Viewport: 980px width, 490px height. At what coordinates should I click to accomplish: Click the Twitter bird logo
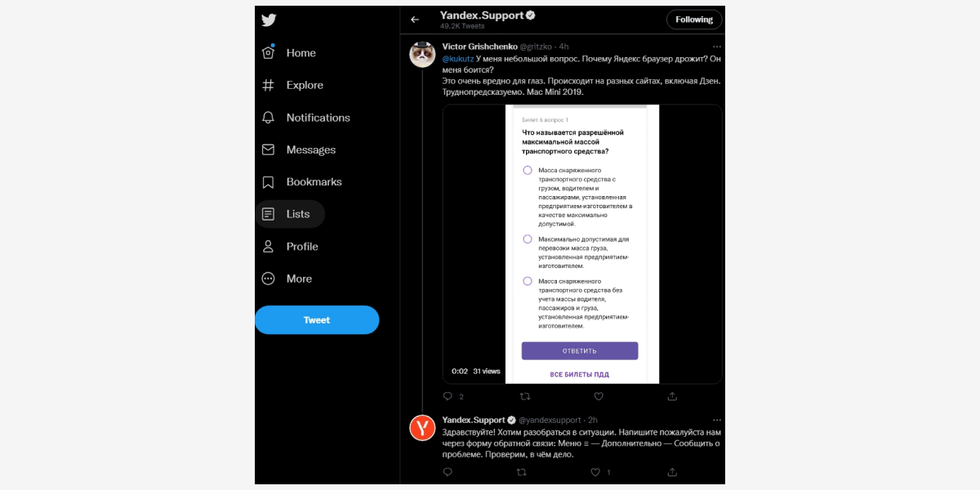pyautogui.click(x=269, y=20)
